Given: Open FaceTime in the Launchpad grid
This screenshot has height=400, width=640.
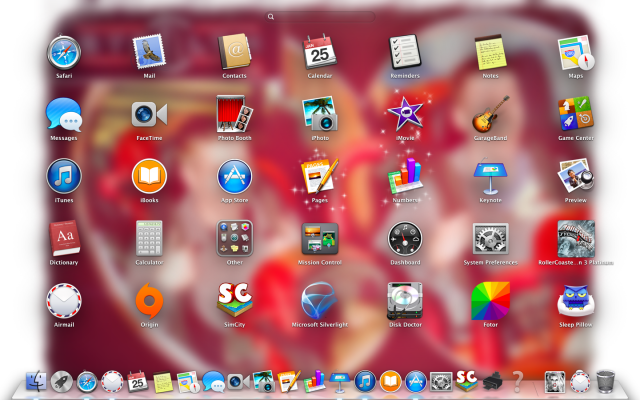Looking at the screenshot, I should 149,114.
